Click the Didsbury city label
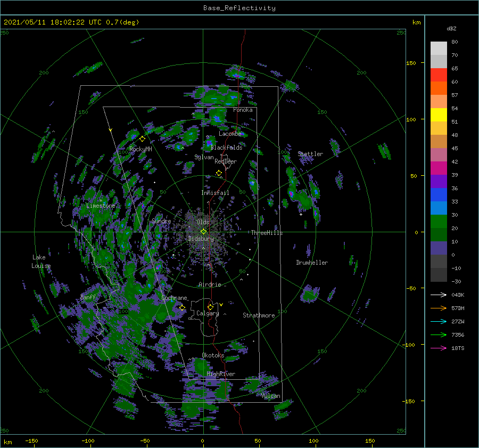This screenshot has width=479, height=448. tap(201, 239)
